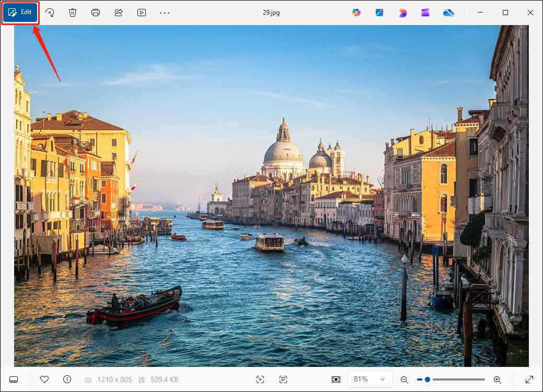
Task: Rotate the image
Action: pyautogui.click(x=51, y=12)
